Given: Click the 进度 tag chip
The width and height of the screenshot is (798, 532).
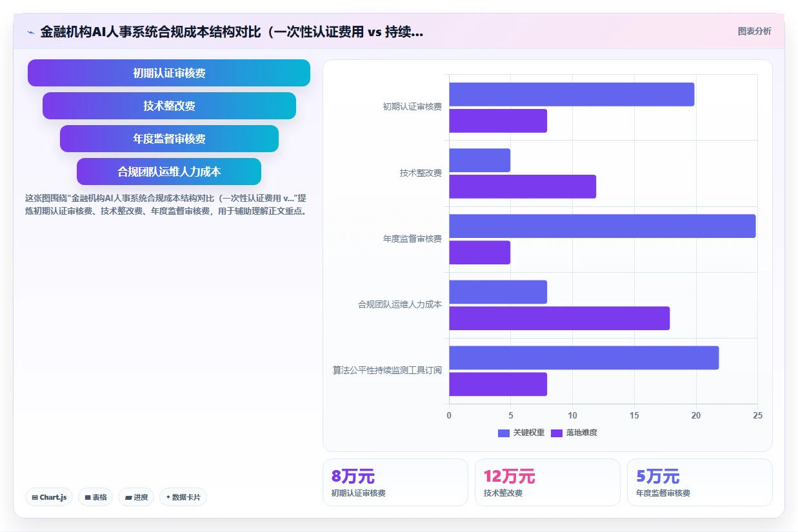Looking at the screenshot, I should [136, 497].
